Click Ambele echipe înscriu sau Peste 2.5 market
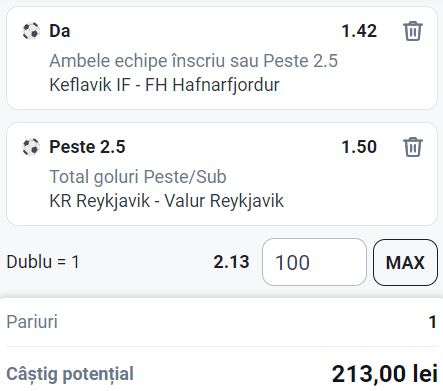The height and width of the screenshot is (391, 443). [194, 61]
